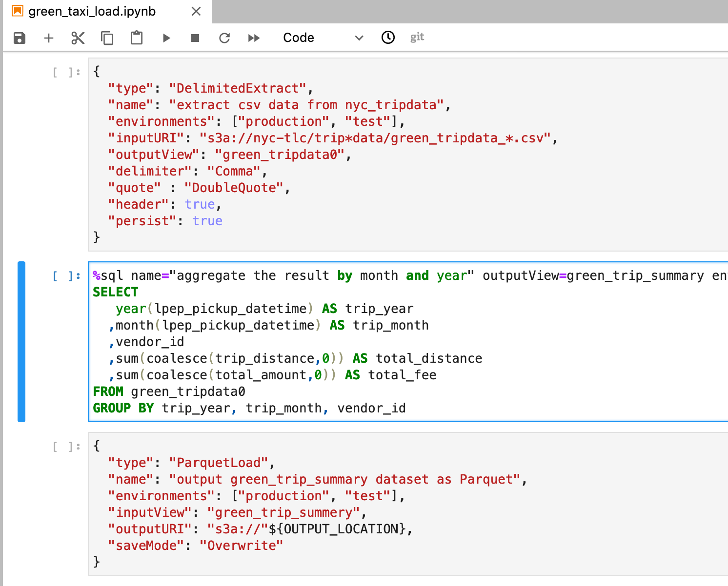This screenshot has width=728, height=586.
Task: Restart the kernel with the circular arrow
Action: [x=224, y=38]
